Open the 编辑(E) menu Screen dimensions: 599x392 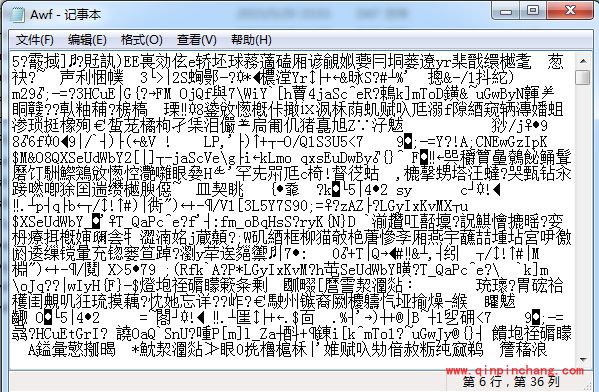(87, 40)
